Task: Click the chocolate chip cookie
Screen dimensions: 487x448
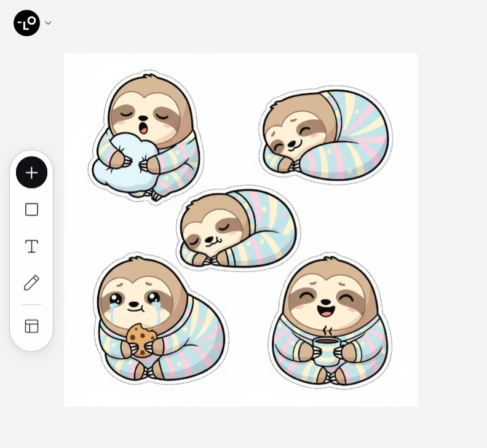Action: click(x=140, y=340)
